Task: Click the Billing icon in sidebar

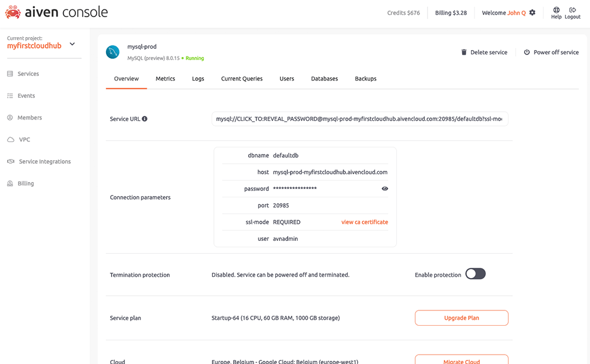Action: (x=10, y=183)
